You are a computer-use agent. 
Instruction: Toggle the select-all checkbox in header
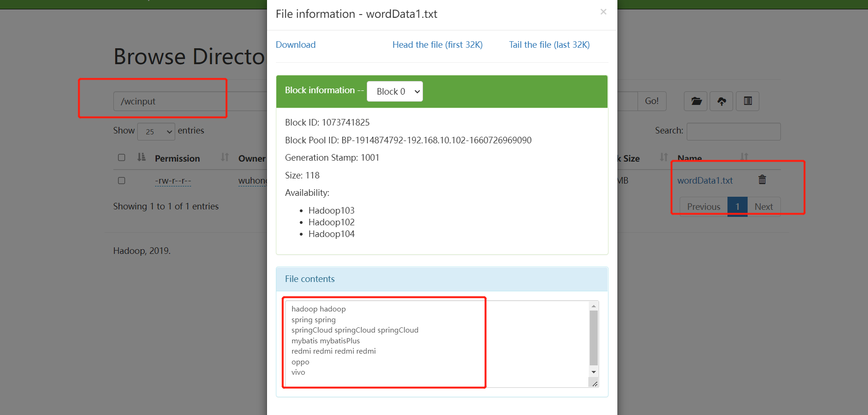pos(122,158)
